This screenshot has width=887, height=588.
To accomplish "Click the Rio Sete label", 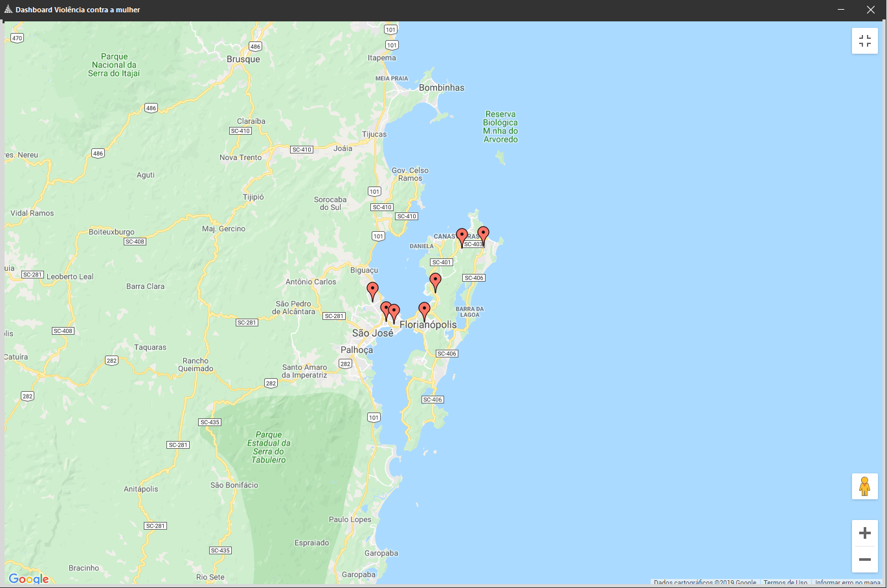I will click(210, 577).
